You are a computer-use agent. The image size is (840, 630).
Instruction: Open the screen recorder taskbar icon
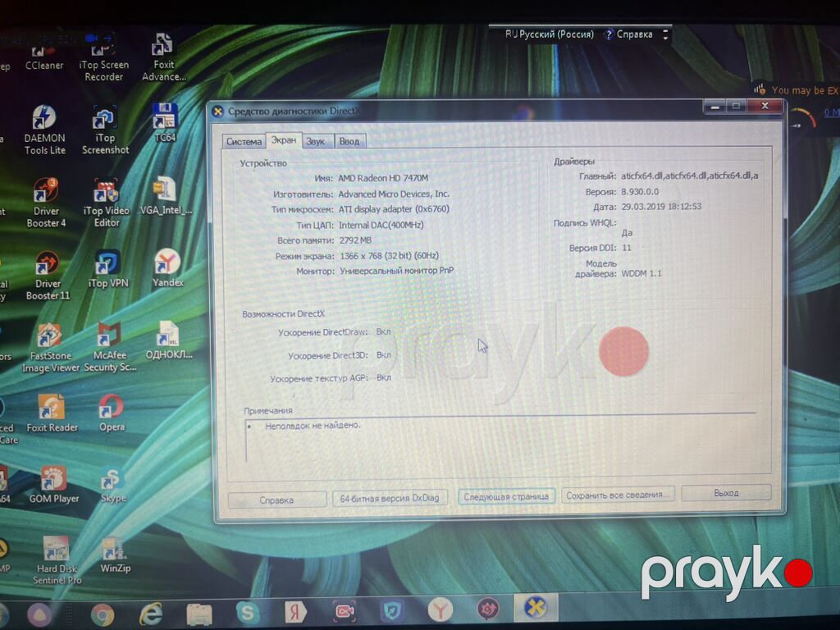click(x=344, y=610)
